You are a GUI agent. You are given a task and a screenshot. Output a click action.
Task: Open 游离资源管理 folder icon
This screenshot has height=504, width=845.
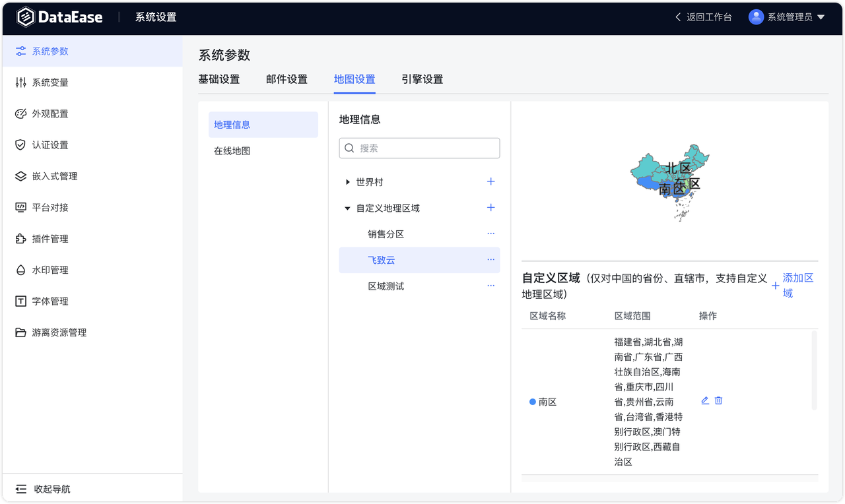click(20, 332)
